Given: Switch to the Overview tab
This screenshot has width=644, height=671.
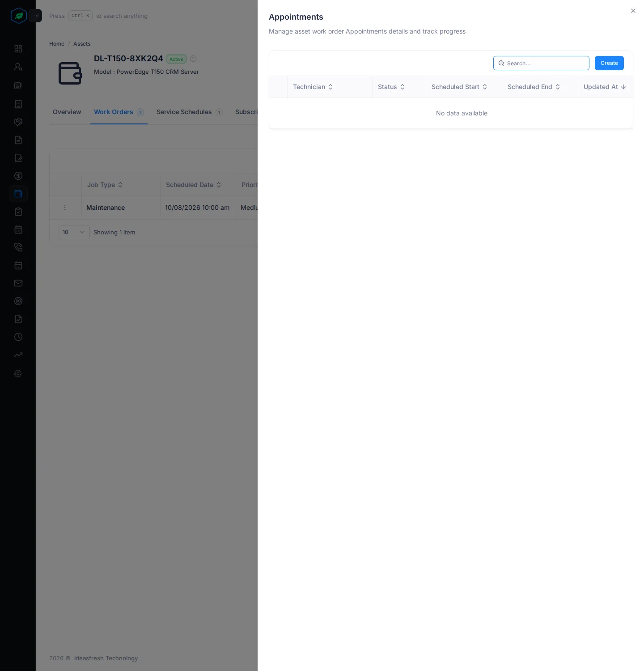Looking at the screenshot, I should click(67, 112).
